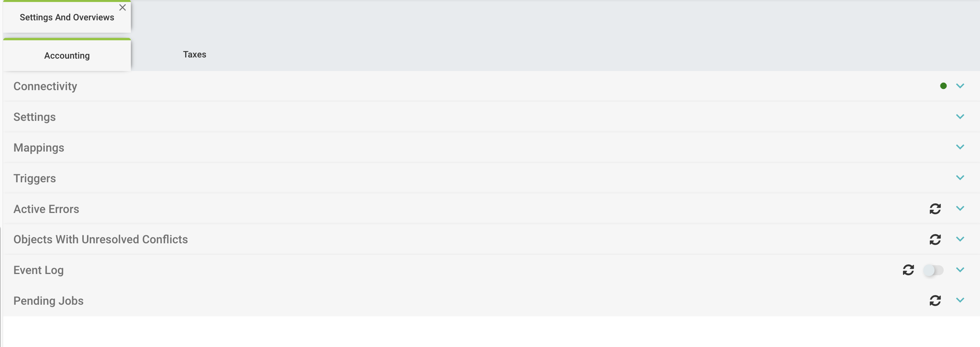Viewport: 980px width, 347px height.
Task: Refresh the Event Log section
Action: click(908, 270)
